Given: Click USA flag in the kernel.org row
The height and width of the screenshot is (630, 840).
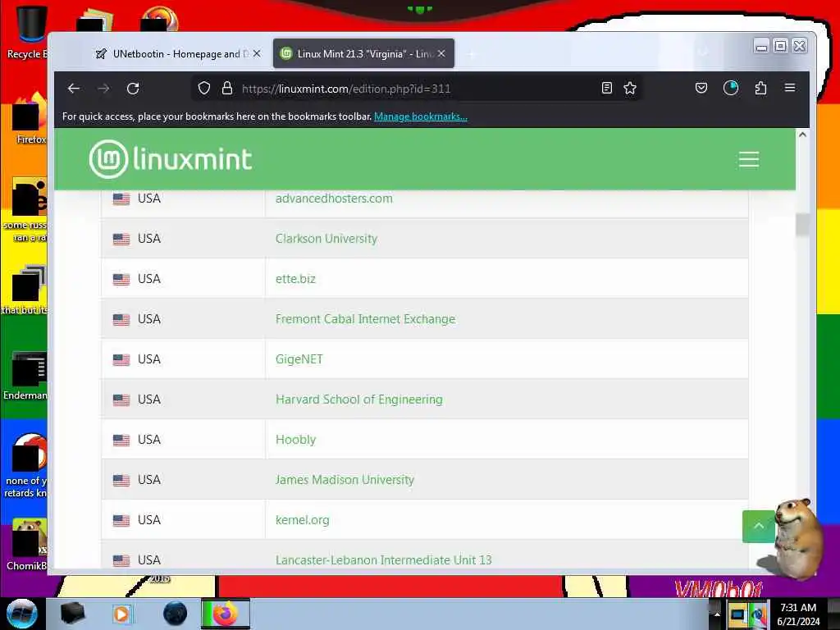Looking at the screenshot, I should point(121,520).
